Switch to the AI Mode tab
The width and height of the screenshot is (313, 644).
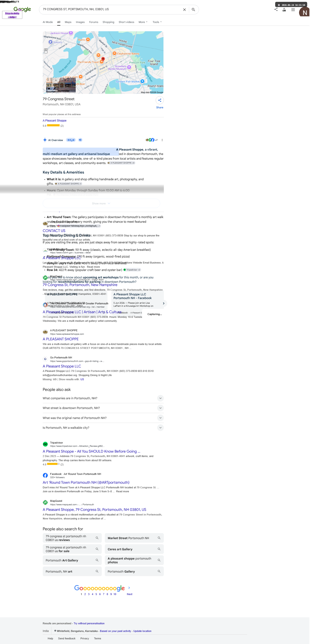coord(48,22)
